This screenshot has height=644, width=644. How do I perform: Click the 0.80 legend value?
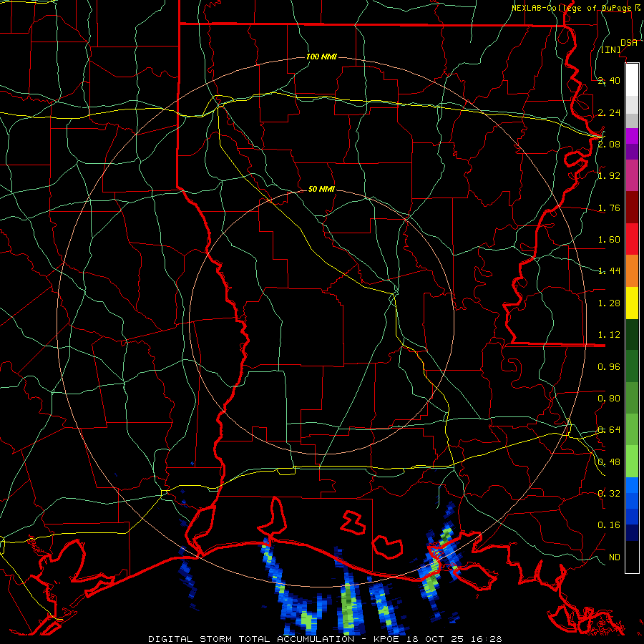point(609,399)
